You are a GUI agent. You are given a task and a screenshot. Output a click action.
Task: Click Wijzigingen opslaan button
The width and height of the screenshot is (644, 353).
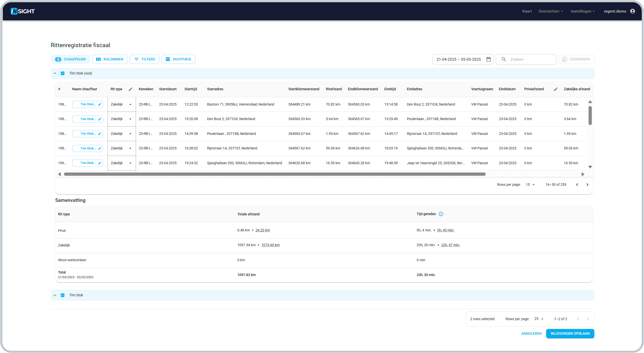pos(570,334)
